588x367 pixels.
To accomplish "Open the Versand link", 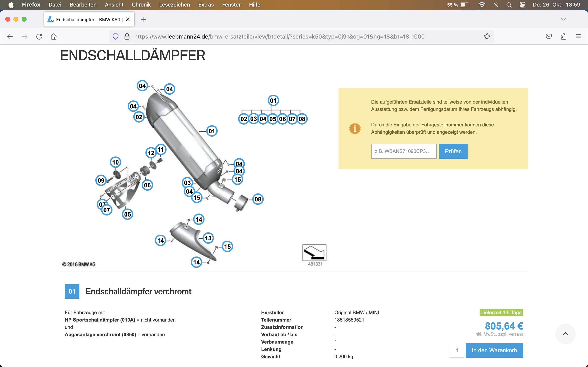I will tap(516, 334).
